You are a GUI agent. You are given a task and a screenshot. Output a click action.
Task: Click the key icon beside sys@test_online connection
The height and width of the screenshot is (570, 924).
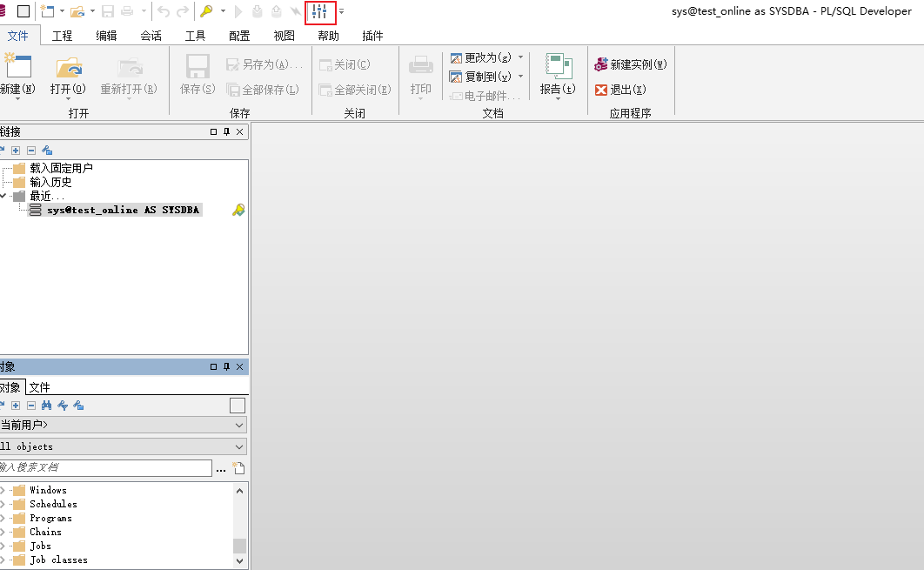(238, 210)
